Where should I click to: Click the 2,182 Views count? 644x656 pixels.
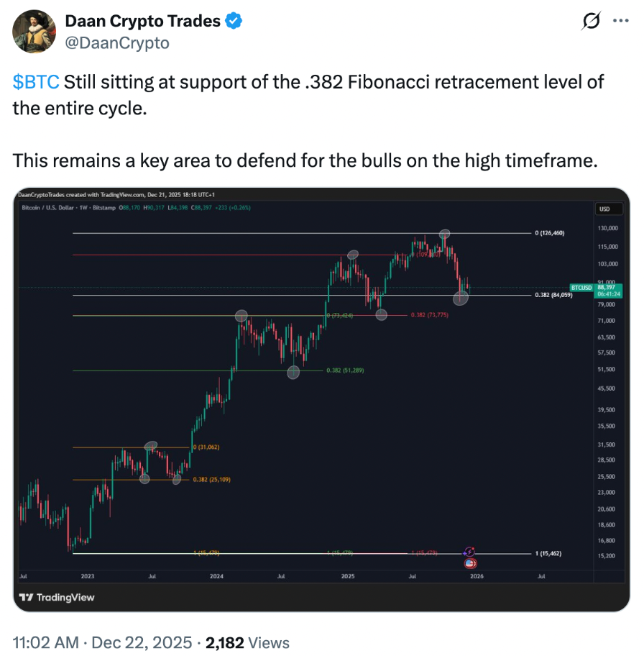coord(248,642)
